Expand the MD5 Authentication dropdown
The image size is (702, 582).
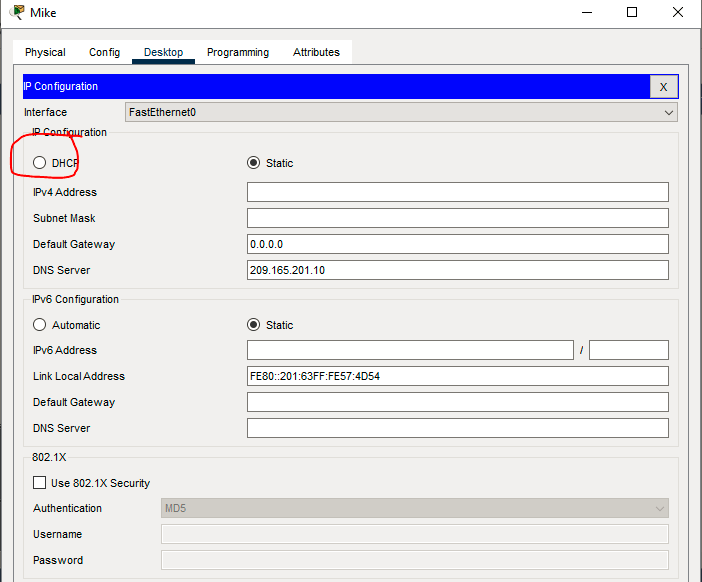(x=415, y=508)
